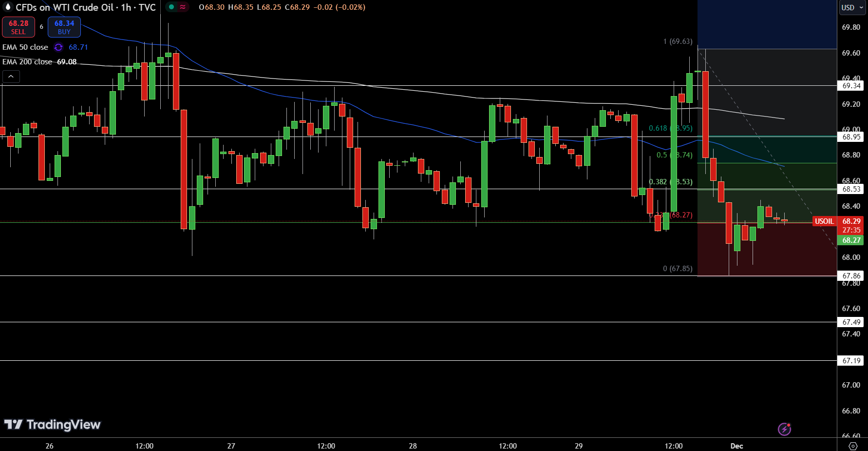Click the purple lightning flash icon
868x451 pixels.
coord(784,429)
